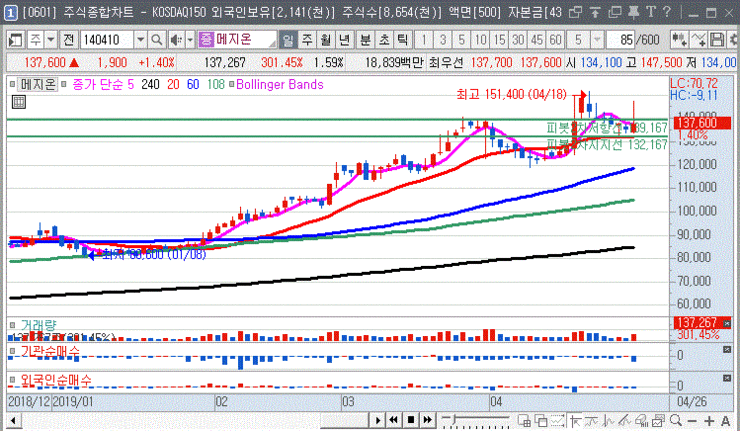Screen dimensions: 740x431
Task: Click the zoom magnifier icon in bottom toolbar
Action: pos(676,420)
